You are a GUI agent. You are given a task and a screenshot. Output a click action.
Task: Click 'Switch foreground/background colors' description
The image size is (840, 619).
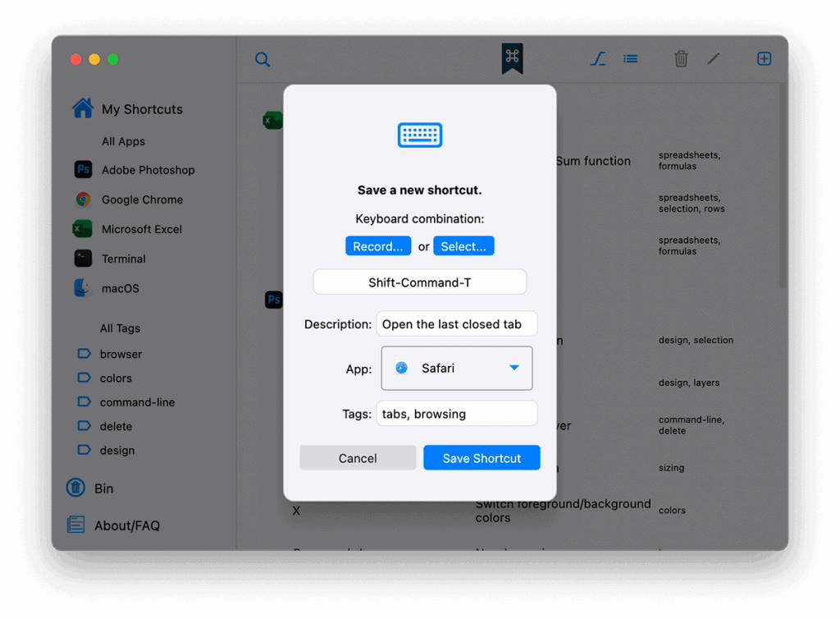tap(563, 511)
